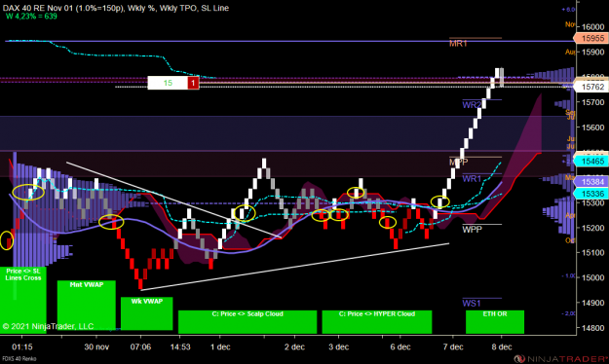Click the '2 dec' date axis label
The height and width of the screenshot is (364, 609).
(x=295, y=346)
